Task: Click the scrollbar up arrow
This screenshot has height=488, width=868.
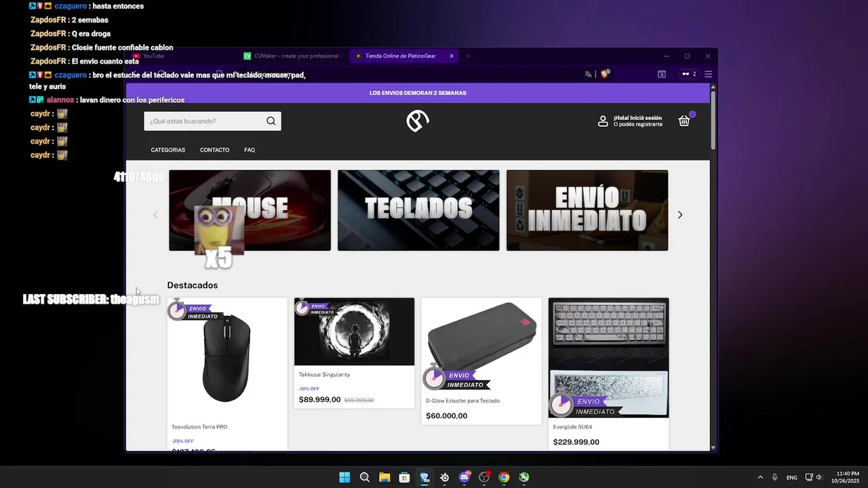Action: point(713,87)
